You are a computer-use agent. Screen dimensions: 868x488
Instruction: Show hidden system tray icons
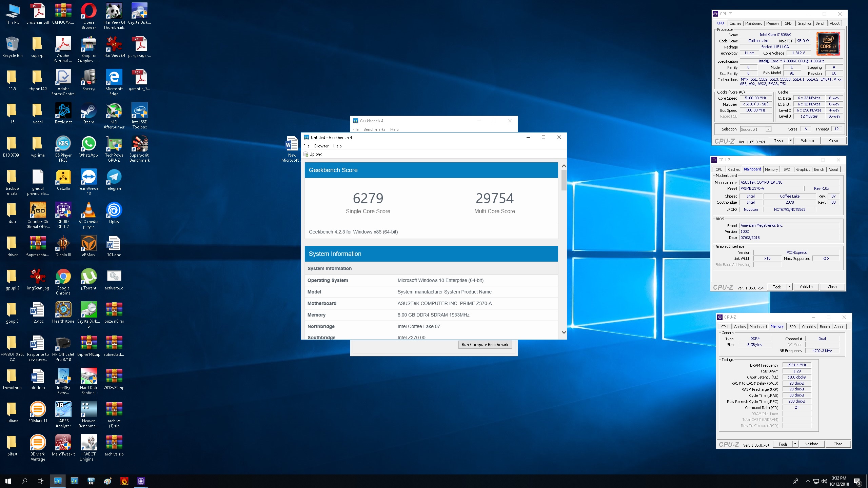pos(808,481)
